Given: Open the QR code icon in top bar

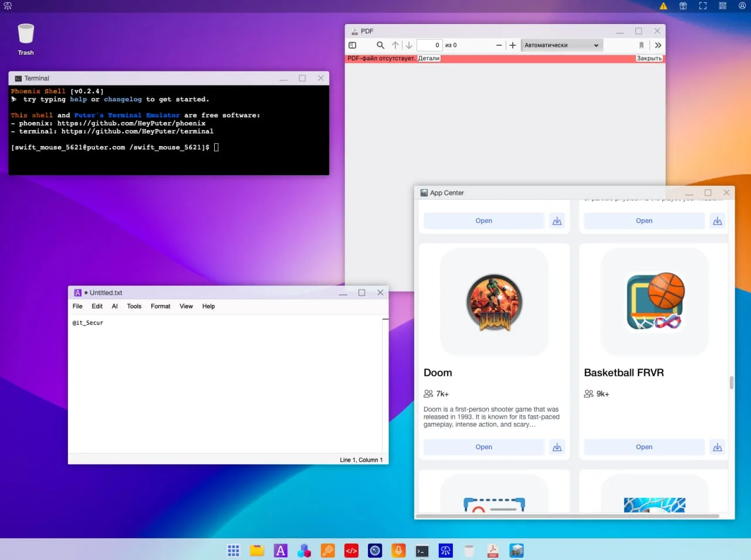Looking at the screenshot, I should (x=722, y=6).
